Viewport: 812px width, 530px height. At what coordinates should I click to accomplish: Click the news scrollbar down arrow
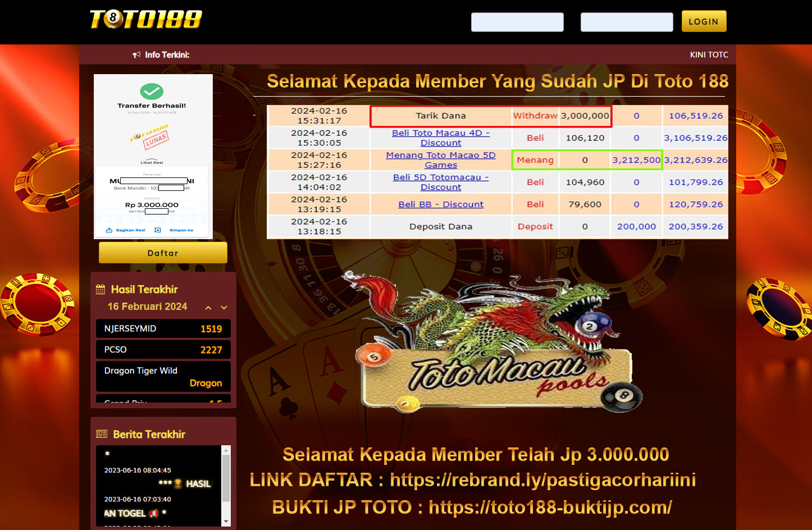coord(226,522)
